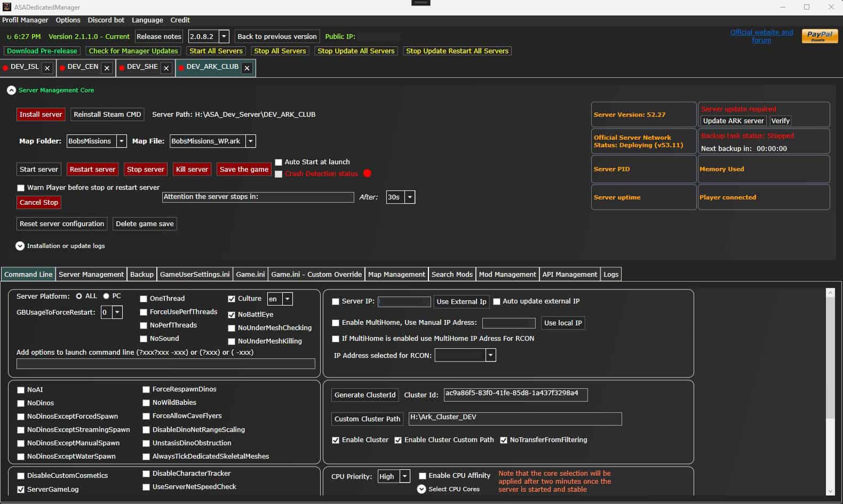Expand Installation or update logs chevron

20,246
